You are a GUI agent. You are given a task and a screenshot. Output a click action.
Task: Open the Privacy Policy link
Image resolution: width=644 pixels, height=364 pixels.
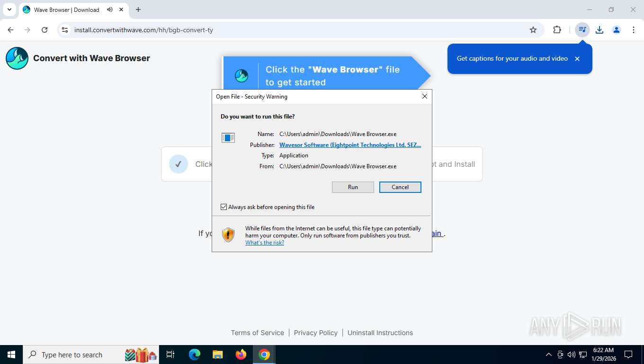[x=316, y=333]
